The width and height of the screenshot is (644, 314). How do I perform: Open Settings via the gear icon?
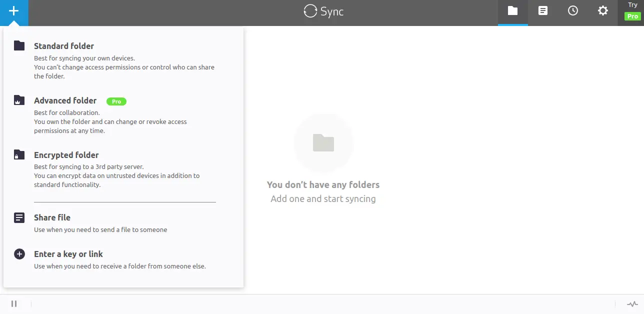(x=603, y=11)
